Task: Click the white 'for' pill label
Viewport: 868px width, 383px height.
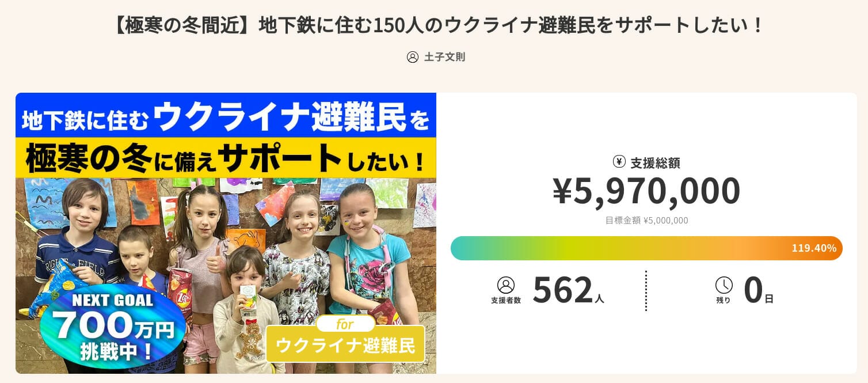Action: pos(345,324)
